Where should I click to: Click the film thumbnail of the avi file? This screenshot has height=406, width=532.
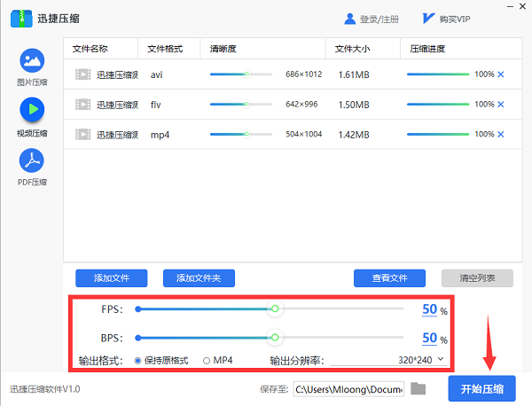click(82, 74)
